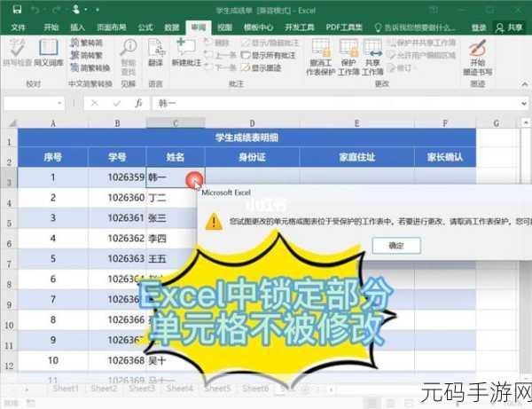Image resolution: width=532 pixels, height=409 pixels.
Task: Click the 翻译 translate icon
Action: [156, 52]
